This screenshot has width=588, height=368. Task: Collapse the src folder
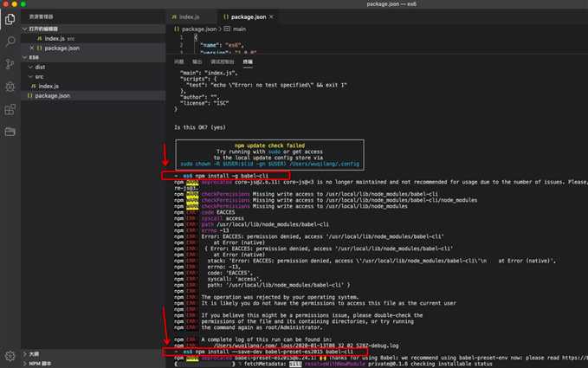click(x=31, y=76)
